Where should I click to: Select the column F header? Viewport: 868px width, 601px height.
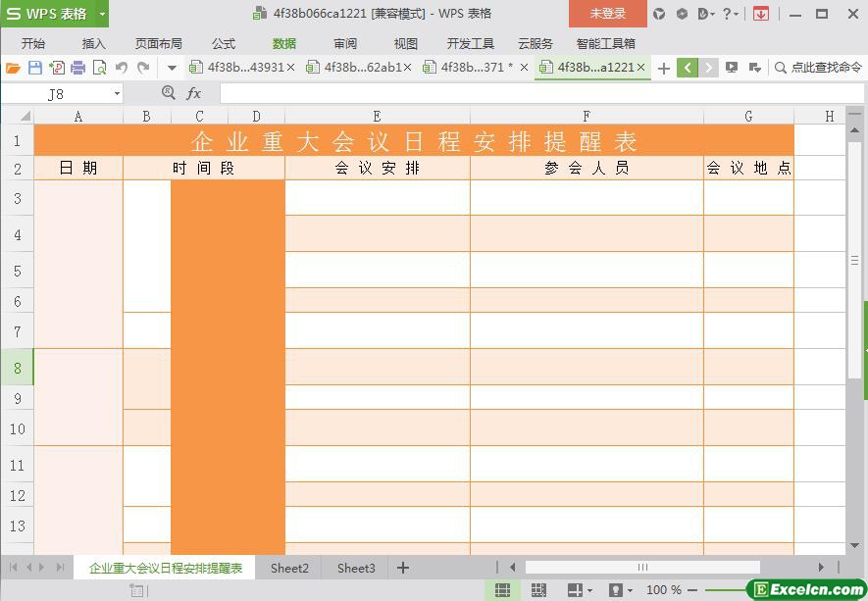(587, 117)
